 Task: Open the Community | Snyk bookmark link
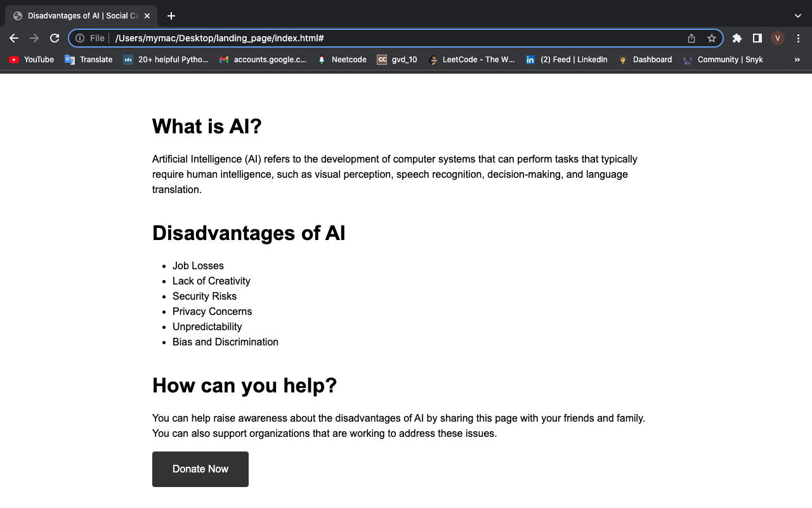(723, 59)
